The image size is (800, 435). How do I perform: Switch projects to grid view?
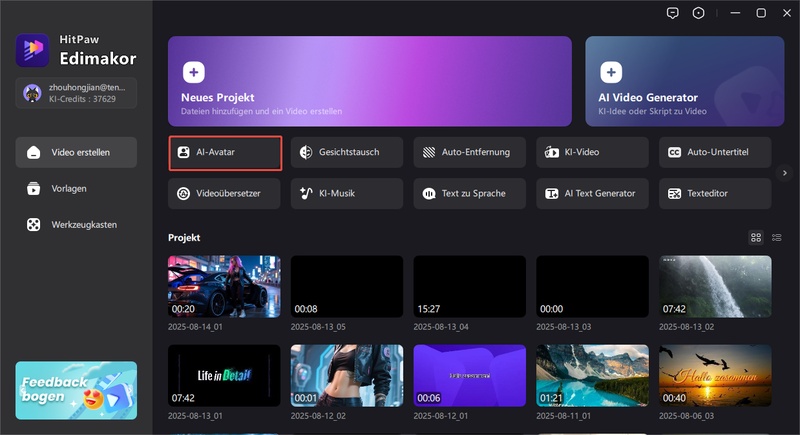pos(756,238)
